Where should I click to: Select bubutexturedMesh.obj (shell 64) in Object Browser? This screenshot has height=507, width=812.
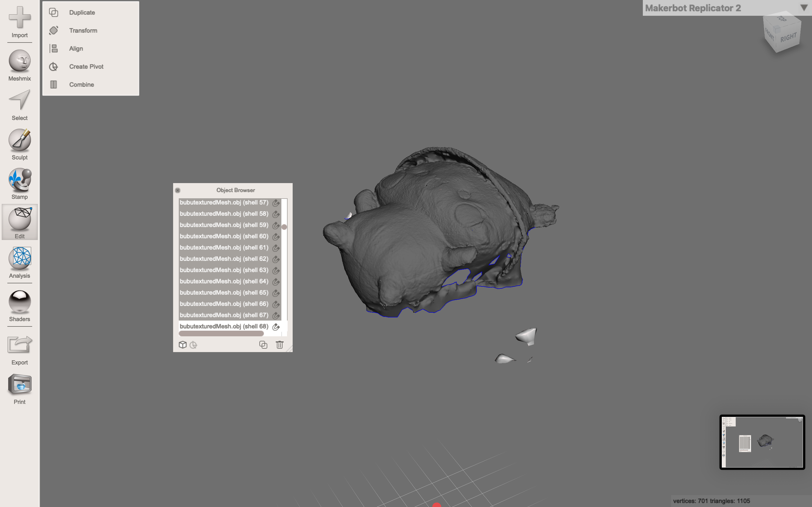tap(224, 281)
